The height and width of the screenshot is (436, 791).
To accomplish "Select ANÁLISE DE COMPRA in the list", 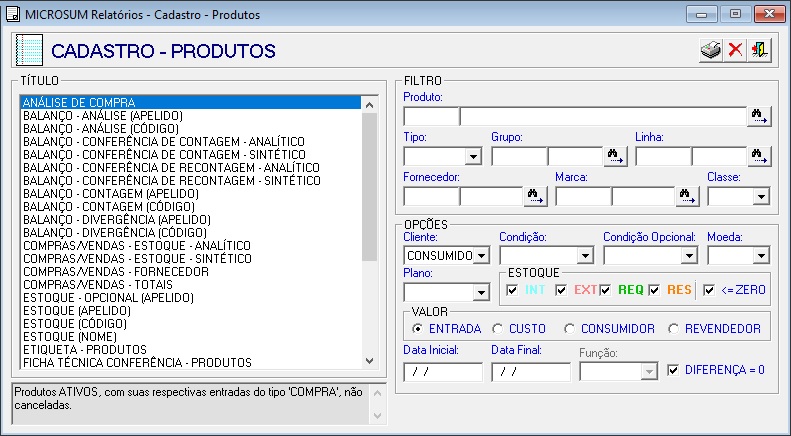I will tap(191, 102).
